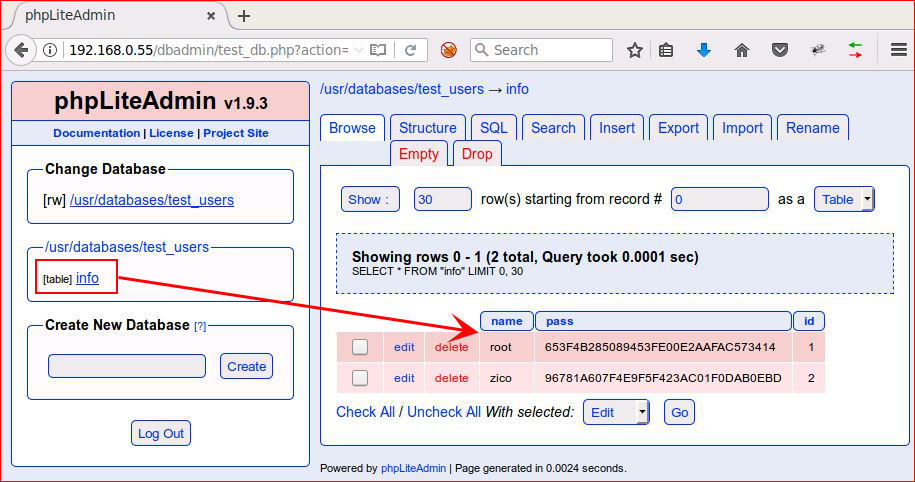Open the Insert tab

click(x=617, y=128)
